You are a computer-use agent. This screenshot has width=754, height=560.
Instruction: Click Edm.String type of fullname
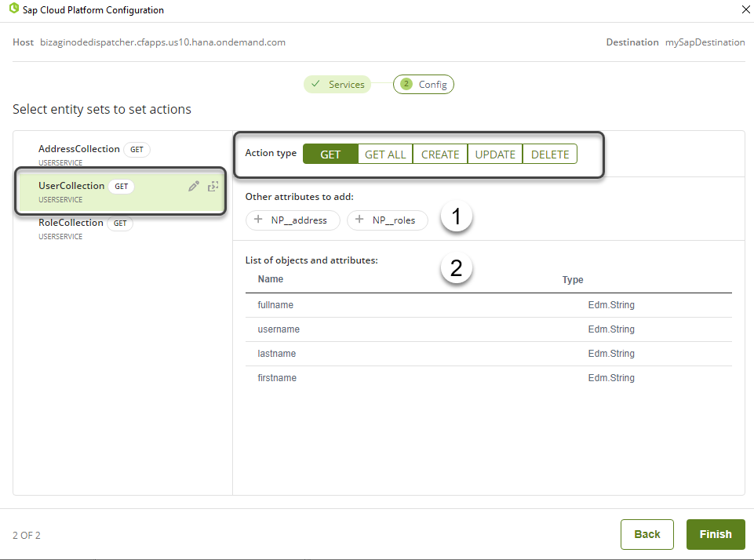[611, 305]
